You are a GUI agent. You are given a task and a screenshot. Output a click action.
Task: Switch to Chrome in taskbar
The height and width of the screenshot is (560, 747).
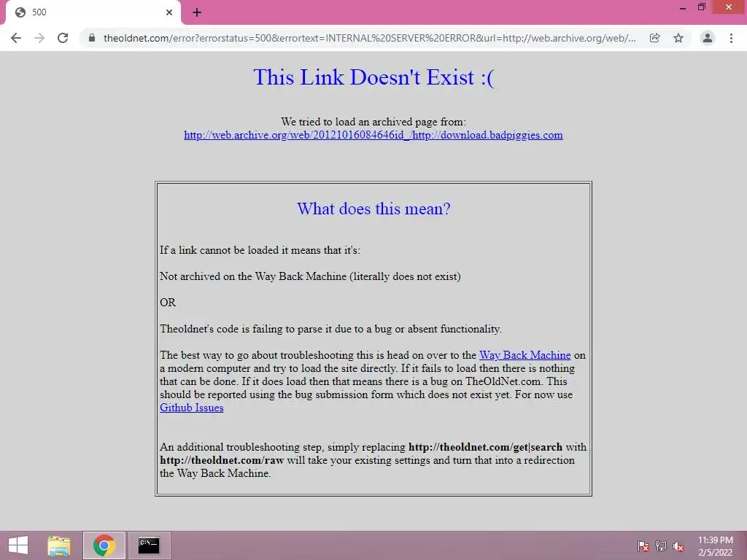pos(104,545)
